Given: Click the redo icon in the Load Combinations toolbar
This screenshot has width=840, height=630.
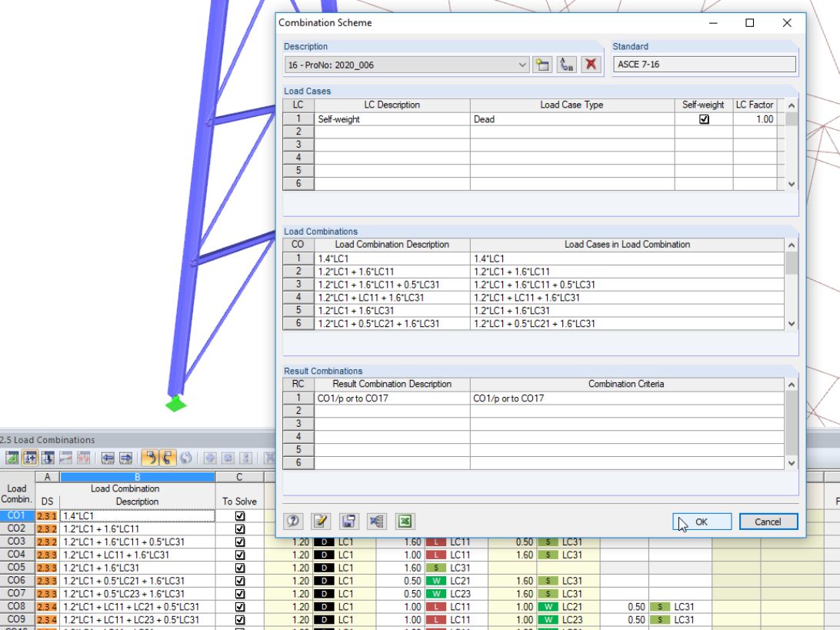Looking at the screenshot, I should [168, 458].
